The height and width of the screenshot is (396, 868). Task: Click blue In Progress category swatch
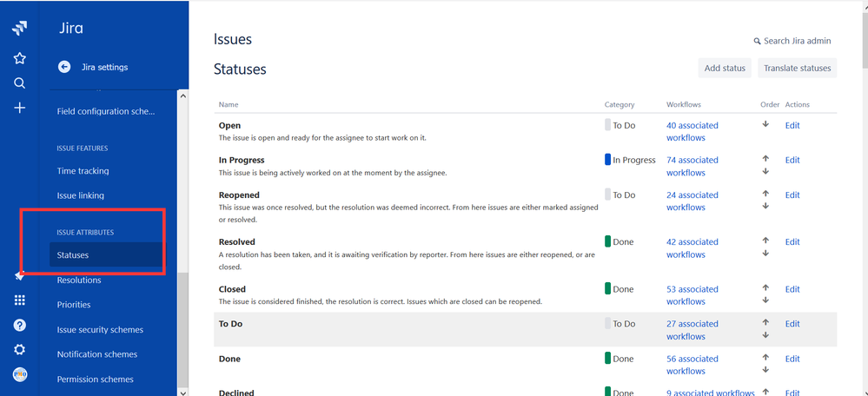[x=608, y=159]
